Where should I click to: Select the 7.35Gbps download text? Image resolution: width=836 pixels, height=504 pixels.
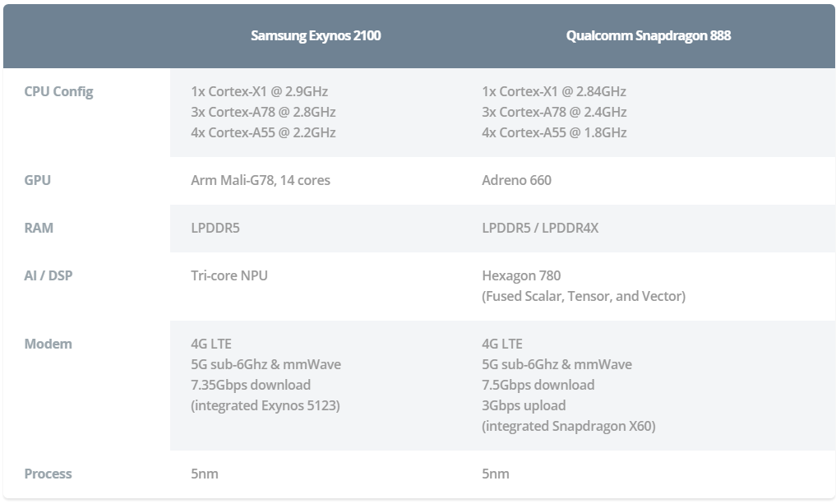251,385
